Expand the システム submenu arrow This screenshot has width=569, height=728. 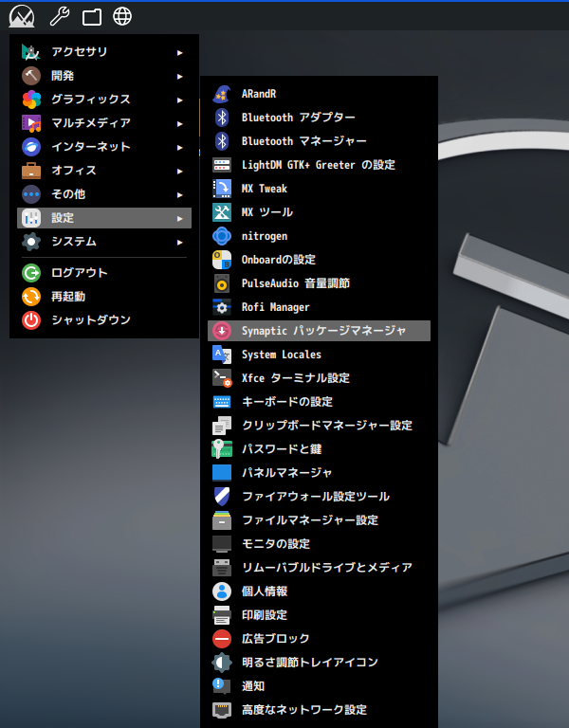coord(180,242)
